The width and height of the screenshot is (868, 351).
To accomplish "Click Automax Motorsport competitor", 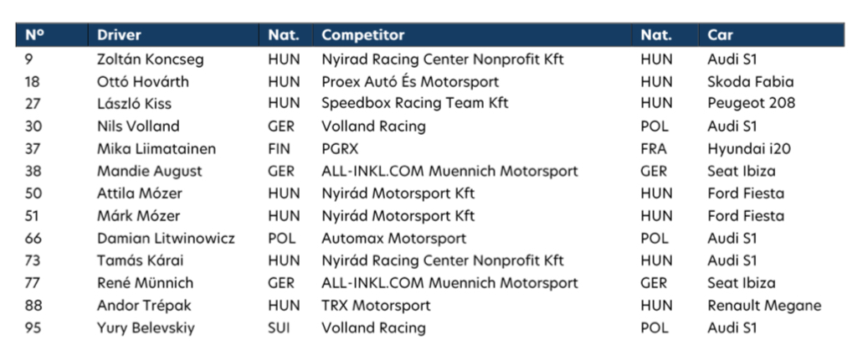I will pos(394,239).
